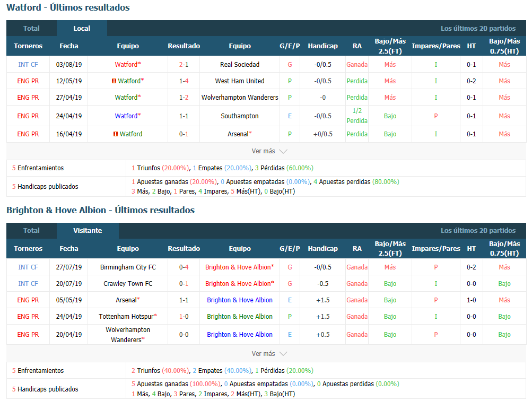Click the Handicap column header in Watford table
The width and height of the screenshot is (532, 401).
(322, 46)
